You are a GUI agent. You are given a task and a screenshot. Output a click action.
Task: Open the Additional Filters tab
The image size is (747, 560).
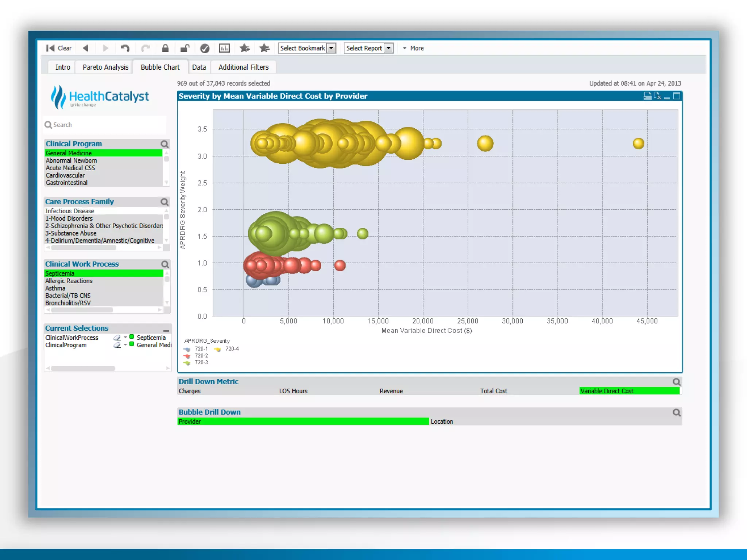(x=243, y=67)
